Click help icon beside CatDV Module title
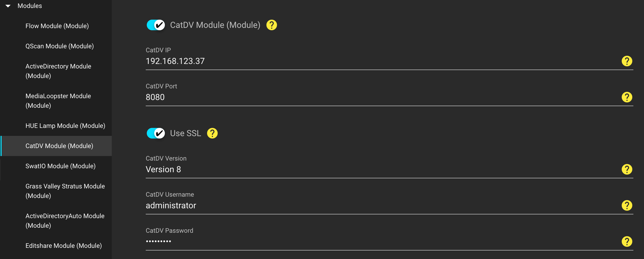644x259 pixels. [271, 25]
